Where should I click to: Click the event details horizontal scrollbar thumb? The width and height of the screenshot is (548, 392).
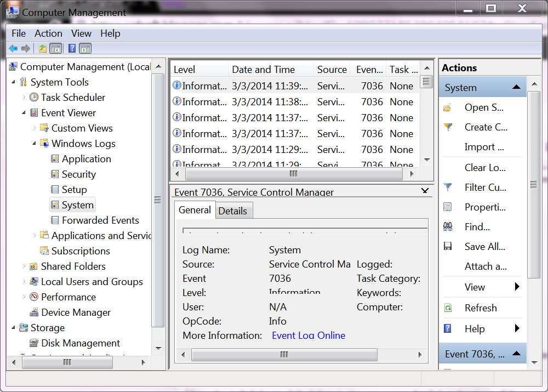[284, 355]
